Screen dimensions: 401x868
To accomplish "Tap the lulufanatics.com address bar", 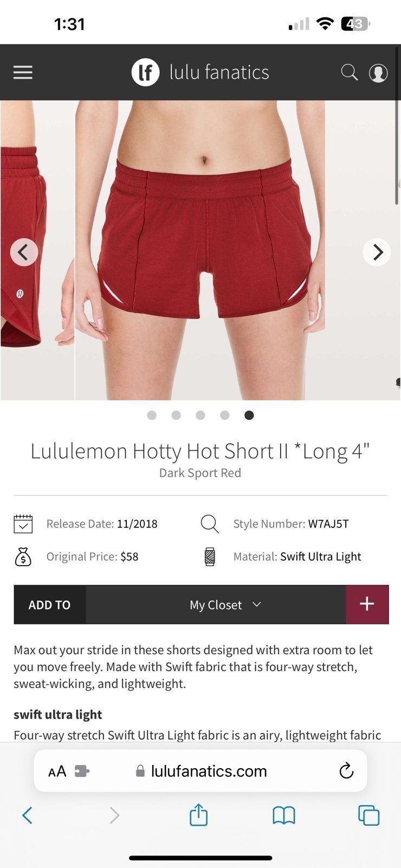I will point(200,771).
